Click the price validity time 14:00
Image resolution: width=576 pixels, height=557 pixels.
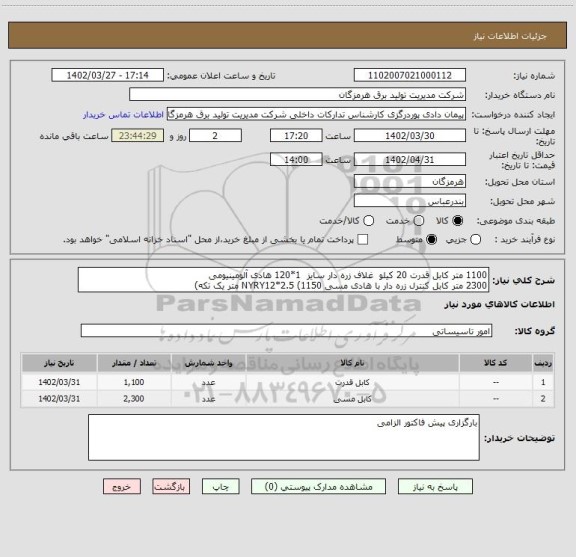(x=296, y=160)
